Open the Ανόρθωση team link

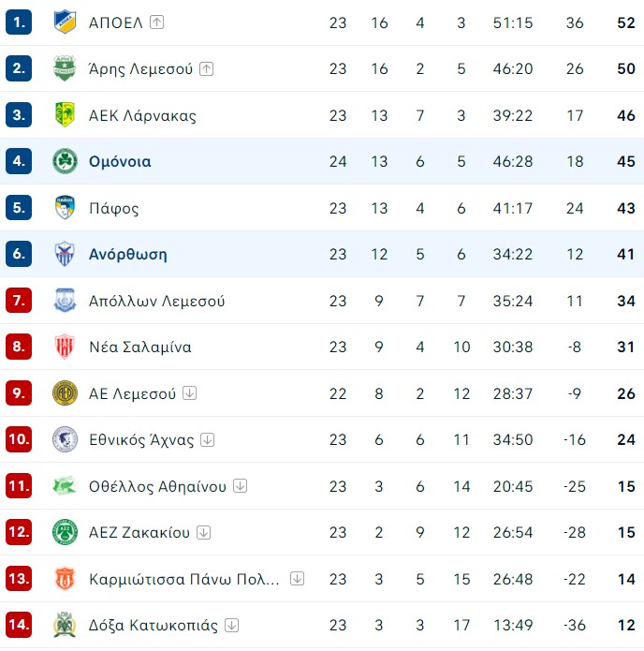[128, 254]
